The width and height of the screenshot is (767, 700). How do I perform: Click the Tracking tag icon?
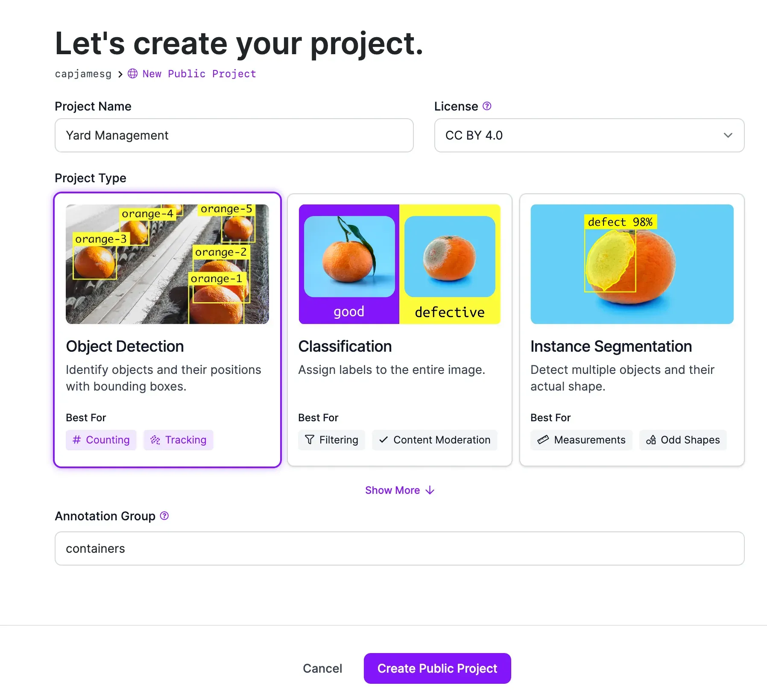tap(155, 440)
